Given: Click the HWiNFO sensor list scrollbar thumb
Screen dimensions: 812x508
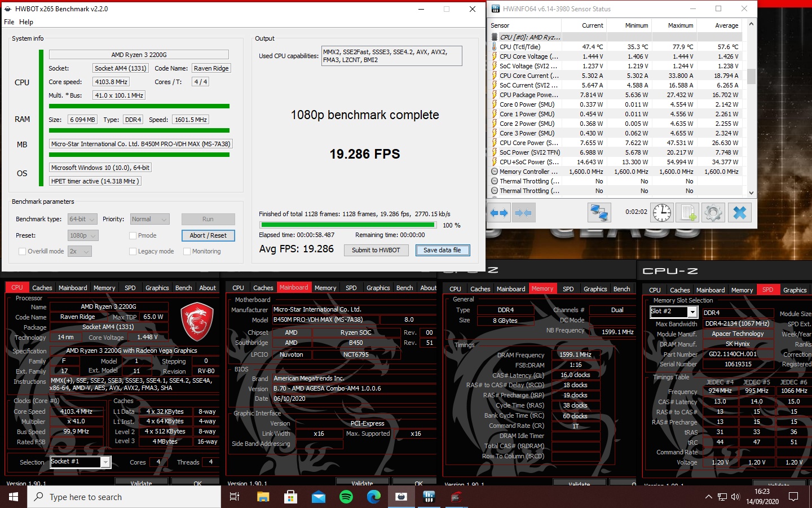Looking at the screenshot, I should [751, 76].
